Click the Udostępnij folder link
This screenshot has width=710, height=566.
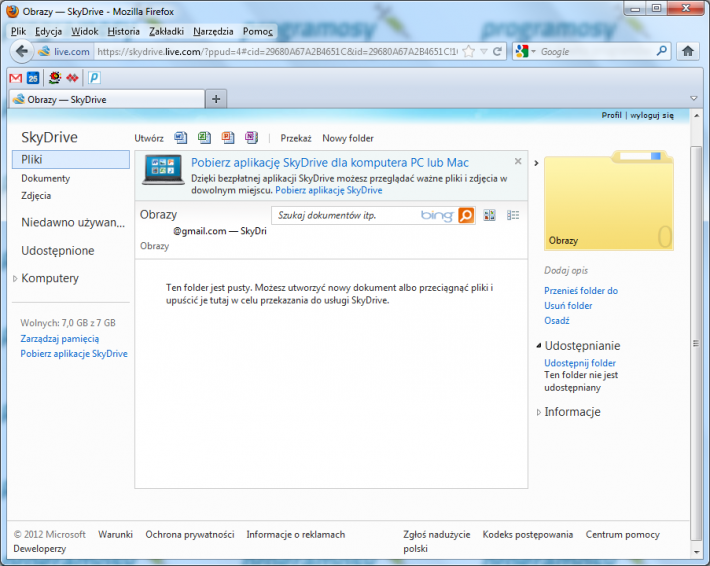(x=580, y=363)
